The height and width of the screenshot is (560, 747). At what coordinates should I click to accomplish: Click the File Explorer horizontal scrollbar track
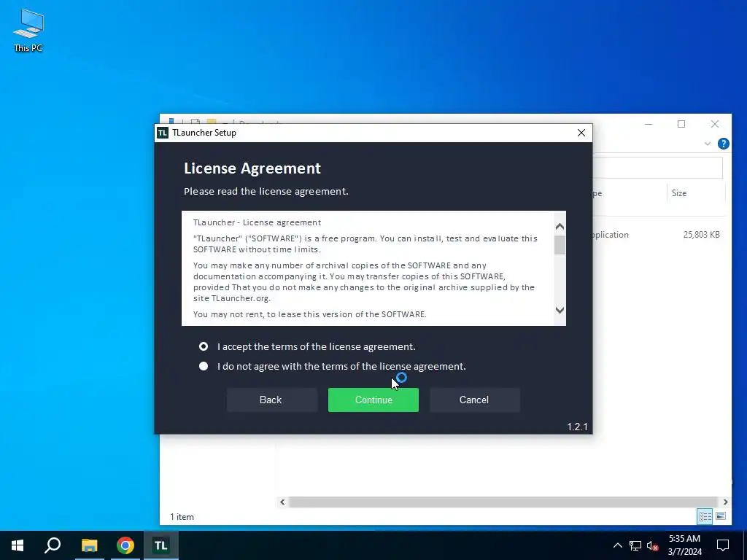pos(503,502)
